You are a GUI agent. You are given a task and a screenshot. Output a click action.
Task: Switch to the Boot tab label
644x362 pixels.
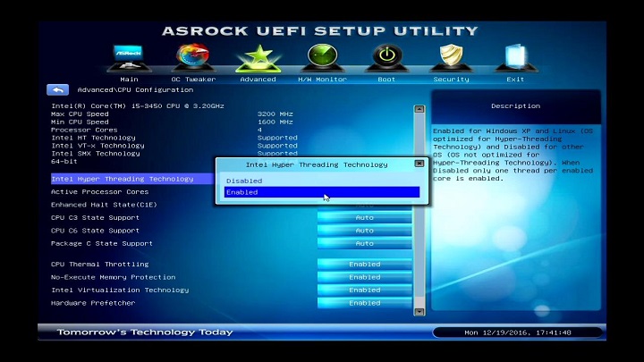(386, 80)
